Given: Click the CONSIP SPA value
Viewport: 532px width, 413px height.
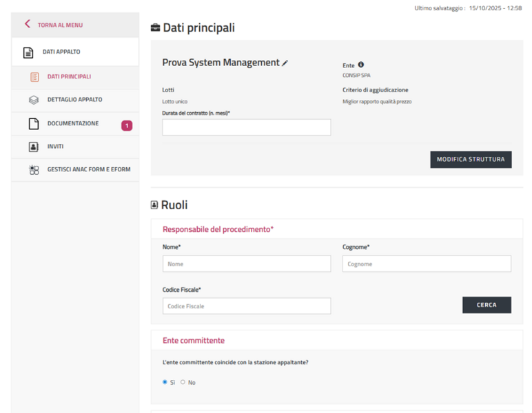Looking at the screenshot, I should 356,75.
